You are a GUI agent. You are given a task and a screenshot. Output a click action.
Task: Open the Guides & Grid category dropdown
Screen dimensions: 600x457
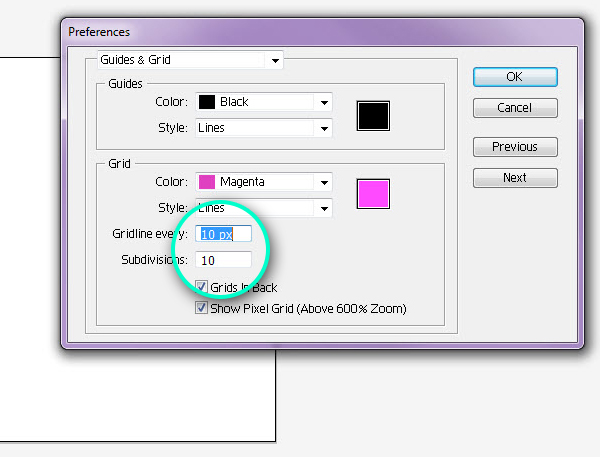click(190, 60)
